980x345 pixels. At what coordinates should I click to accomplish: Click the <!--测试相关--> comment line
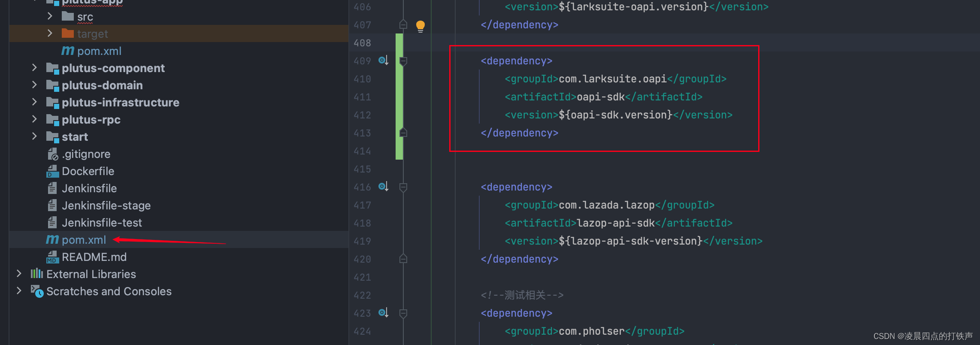[522, 295]
